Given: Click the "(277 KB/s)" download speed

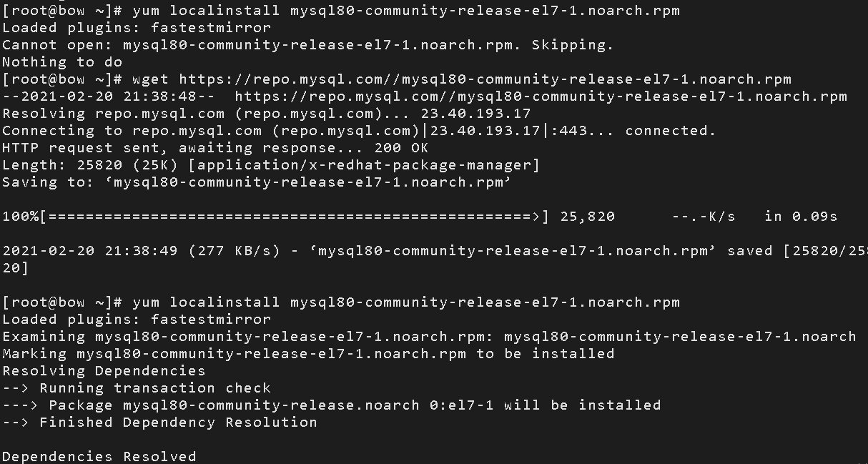Looking at the screenshot, I should point(239,251).
